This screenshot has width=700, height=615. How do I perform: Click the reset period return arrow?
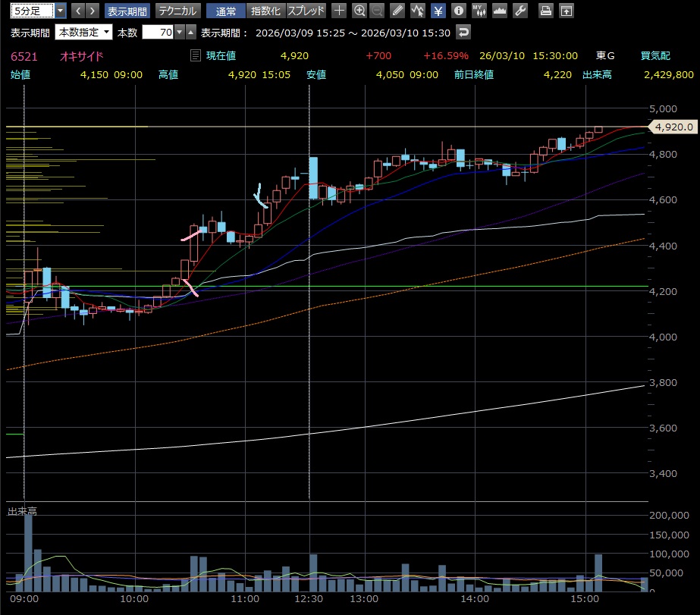point(463,32)
